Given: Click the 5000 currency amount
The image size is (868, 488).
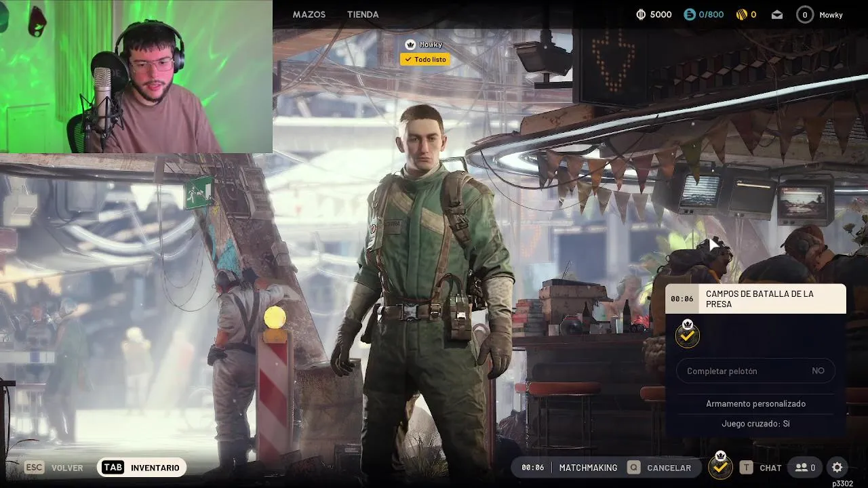Looking at the screenshot, I should tap(660, 14).
